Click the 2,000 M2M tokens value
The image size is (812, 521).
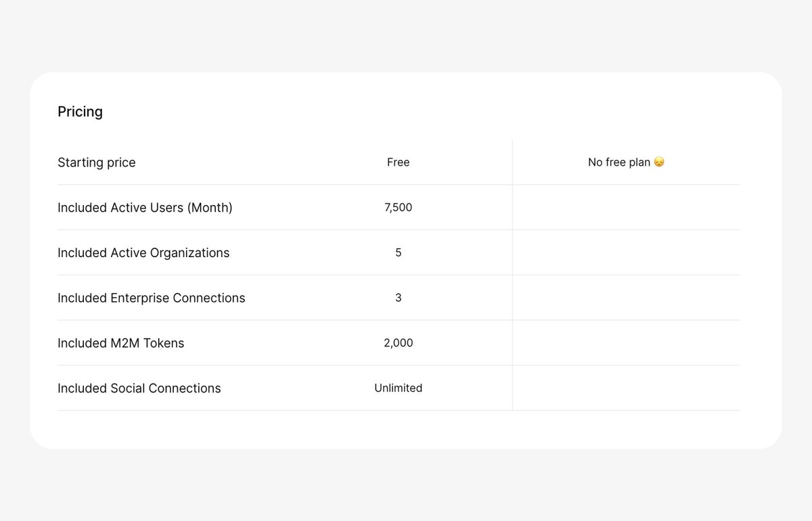[x=398, y=343]
